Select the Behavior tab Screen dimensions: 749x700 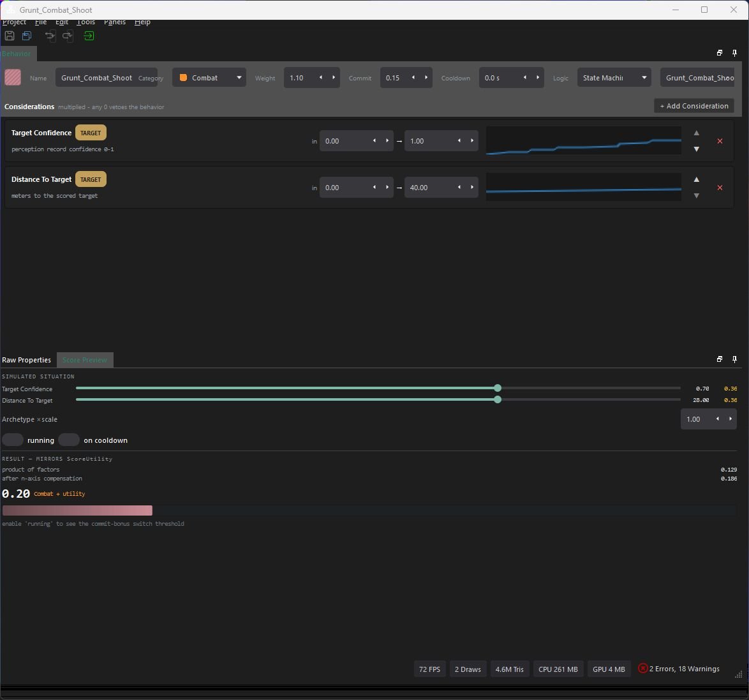coord(17,54)
